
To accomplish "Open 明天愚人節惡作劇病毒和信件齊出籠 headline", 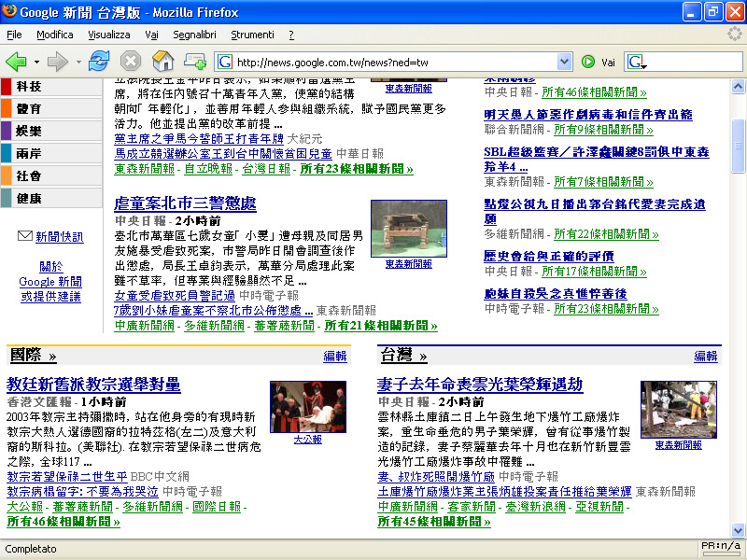I will (588, 114).
